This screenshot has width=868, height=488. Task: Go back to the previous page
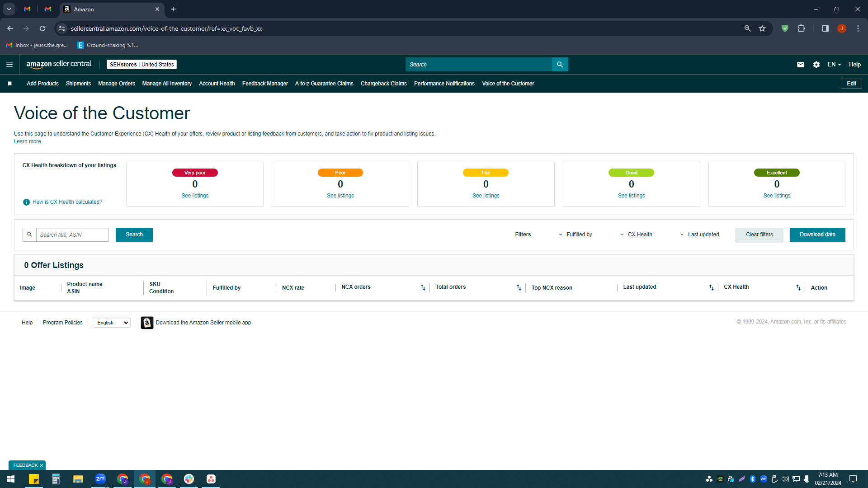(x=10, y=28)
